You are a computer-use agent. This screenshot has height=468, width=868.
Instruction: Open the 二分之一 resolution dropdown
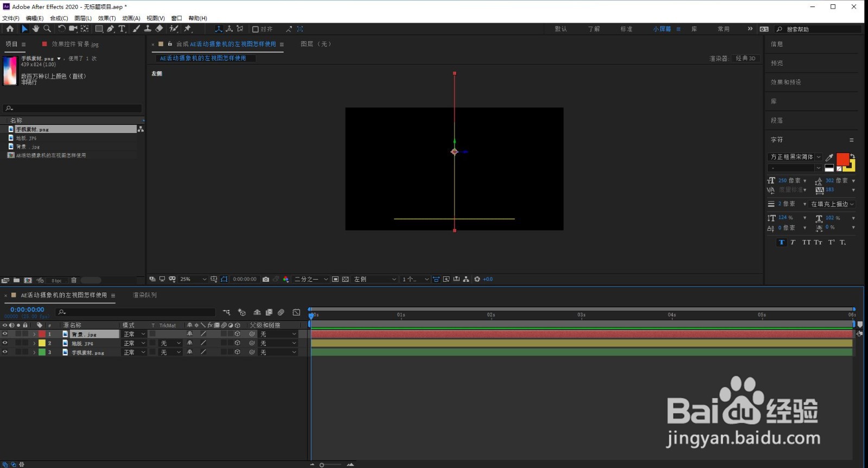pyautogui.click(x=311, y=279)
